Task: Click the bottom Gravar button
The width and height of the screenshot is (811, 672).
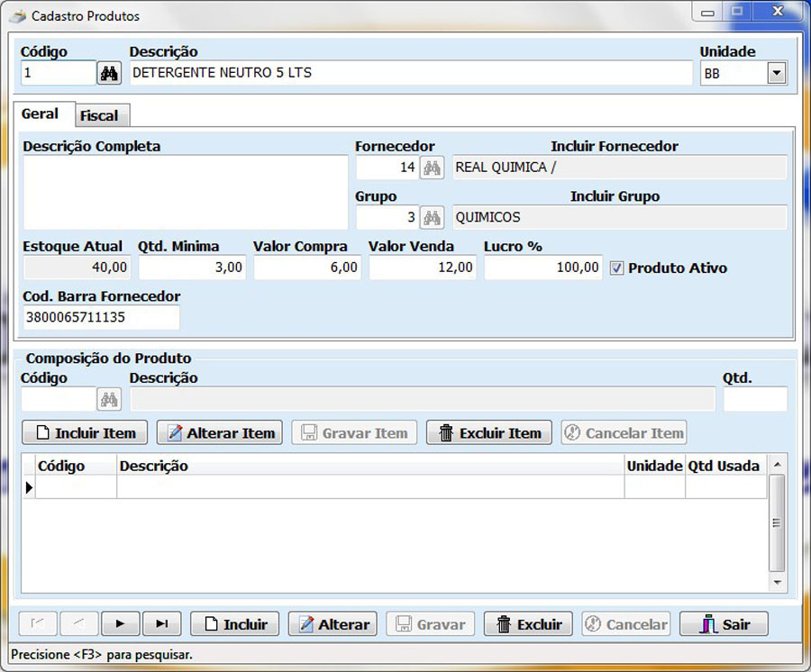Action: coord(431,623)
